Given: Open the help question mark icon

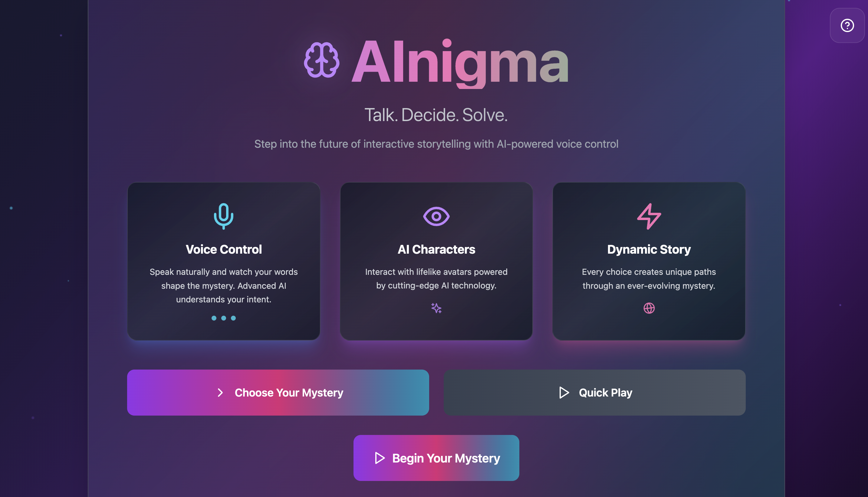Looking at the screenshot, I should click(847, 26).
